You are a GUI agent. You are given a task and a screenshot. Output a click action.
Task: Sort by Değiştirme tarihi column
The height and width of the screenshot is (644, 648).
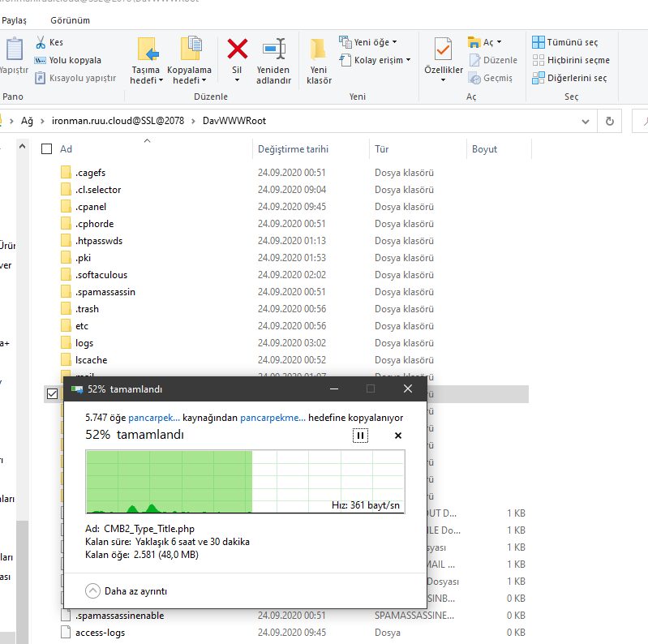pos(293,149)
